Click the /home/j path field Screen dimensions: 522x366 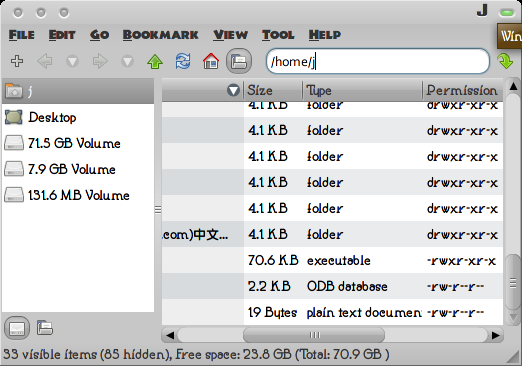(x=378, y=61)
